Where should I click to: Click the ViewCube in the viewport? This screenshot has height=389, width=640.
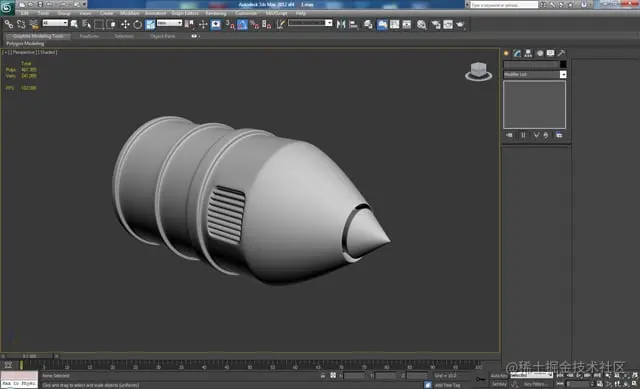478,71
